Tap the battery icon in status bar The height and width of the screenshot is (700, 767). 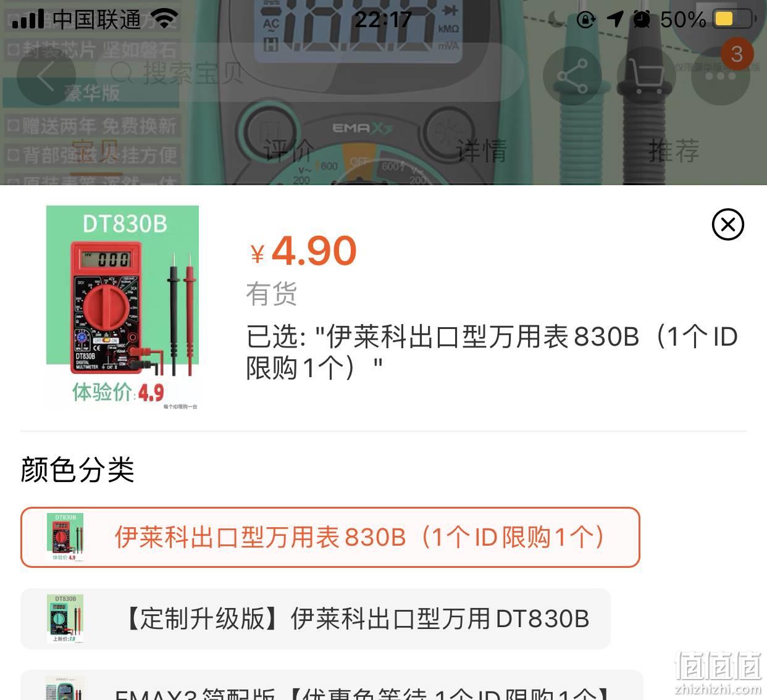click(734, 19)
